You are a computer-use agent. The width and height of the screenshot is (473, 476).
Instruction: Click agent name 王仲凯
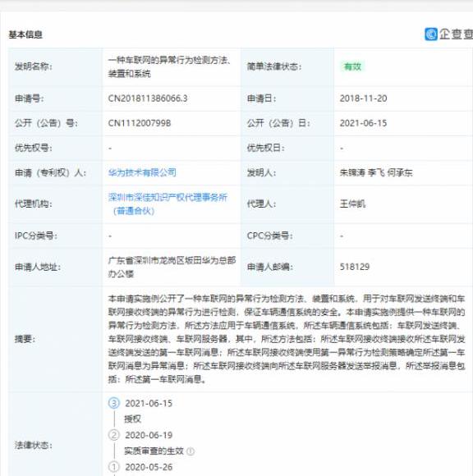pyautogui.click(x=352, y=204)
